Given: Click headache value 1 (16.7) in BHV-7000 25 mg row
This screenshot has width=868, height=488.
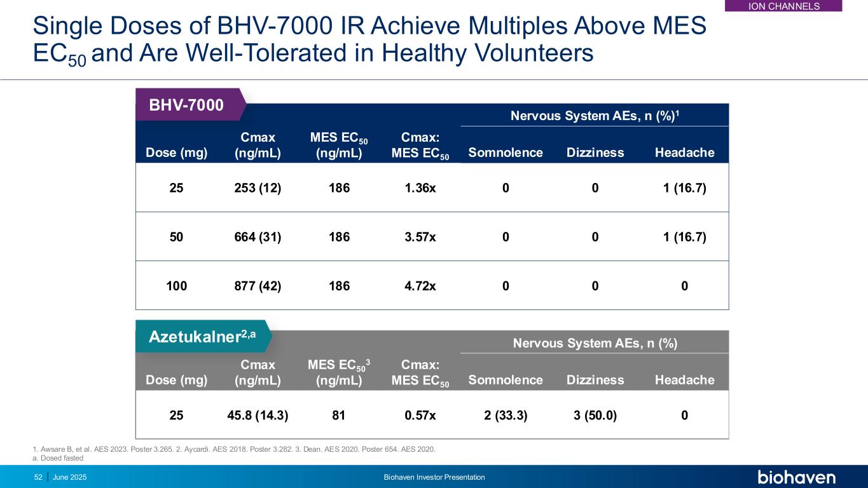Looking at the screenshot, I should tap(684, 188).
